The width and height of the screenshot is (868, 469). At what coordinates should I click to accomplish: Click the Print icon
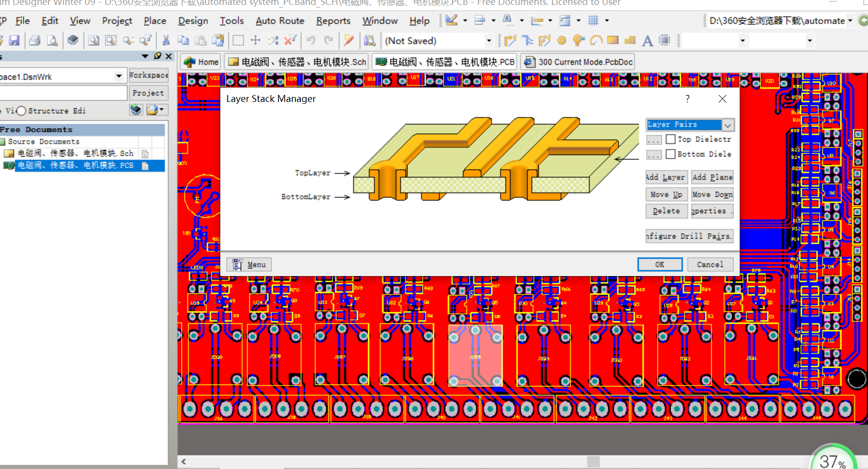pos(34,40)
